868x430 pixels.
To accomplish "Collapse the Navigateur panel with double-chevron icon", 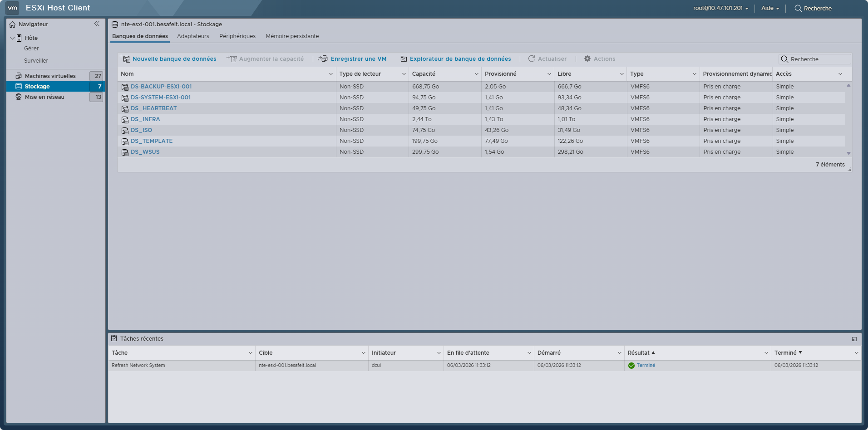I will tap(97, 24).
